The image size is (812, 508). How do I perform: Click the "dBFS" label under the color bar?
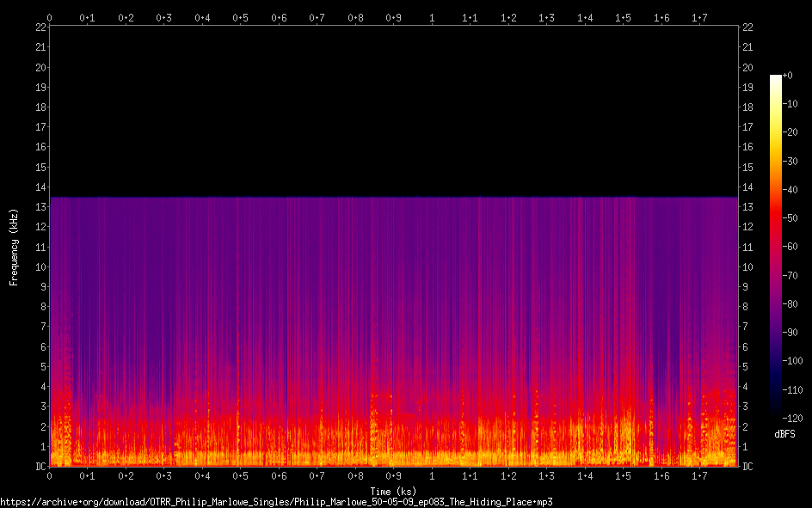point(784,434)
